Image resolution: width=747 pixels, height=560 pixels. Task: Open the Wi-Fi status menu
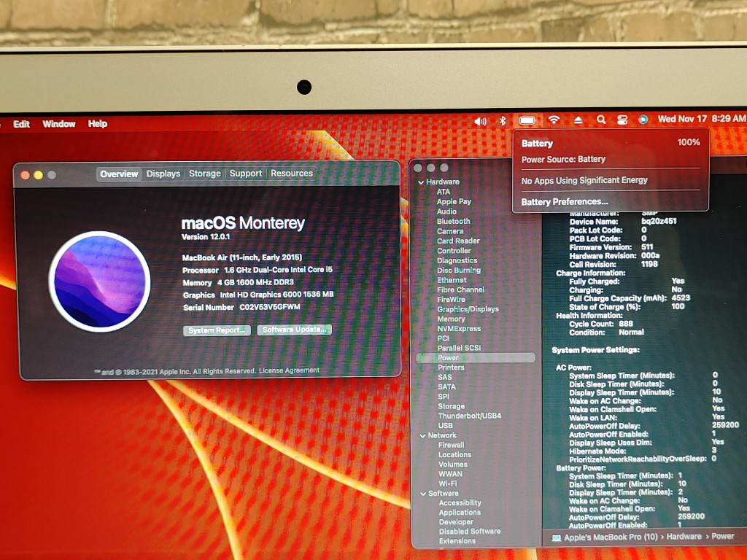[x=554, y=120]
